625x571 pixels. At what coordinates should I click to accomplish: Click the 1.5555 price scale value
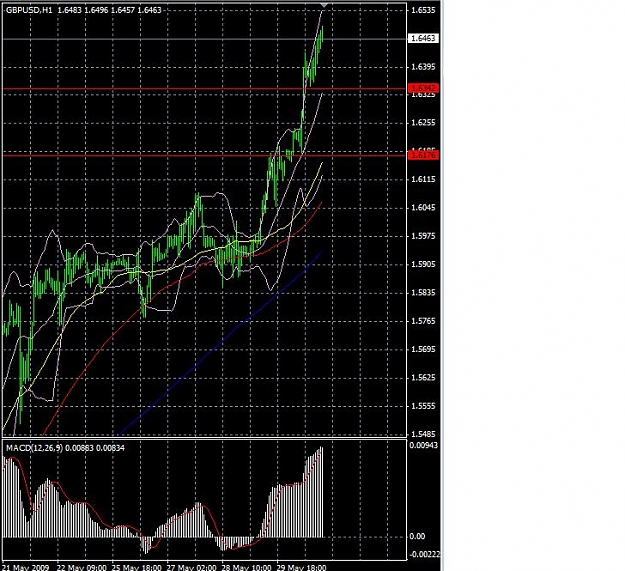click(423, 406)
